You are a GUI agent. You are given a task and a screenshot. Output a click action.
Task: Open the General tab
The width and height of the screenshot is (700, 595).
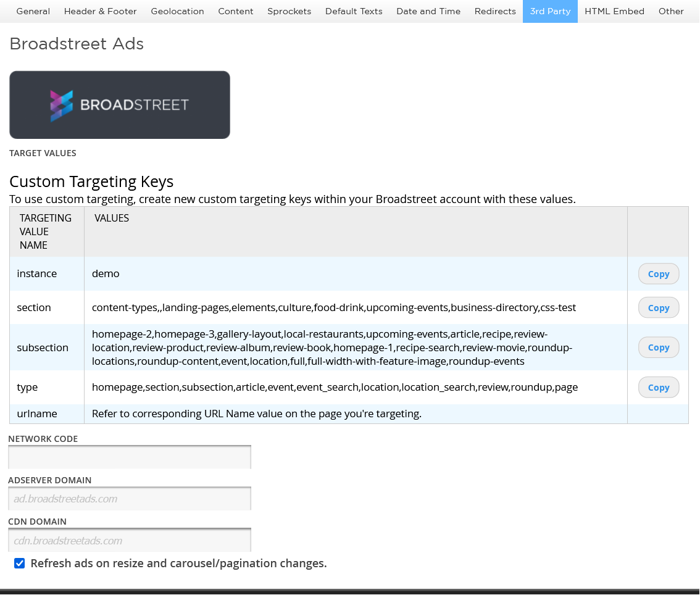pos(33,11)
